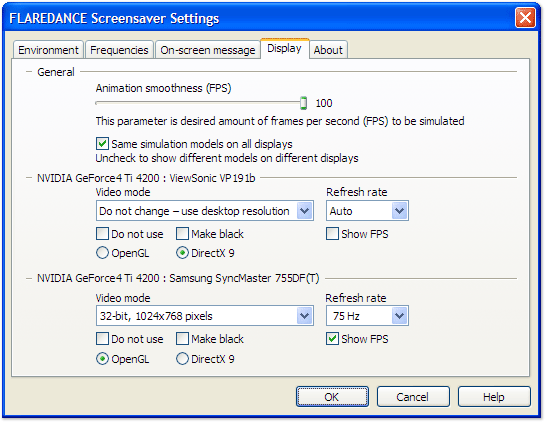The height and width of the screenshot is (422, 545).
Task: Click the OK button
Action: [332, 397]
